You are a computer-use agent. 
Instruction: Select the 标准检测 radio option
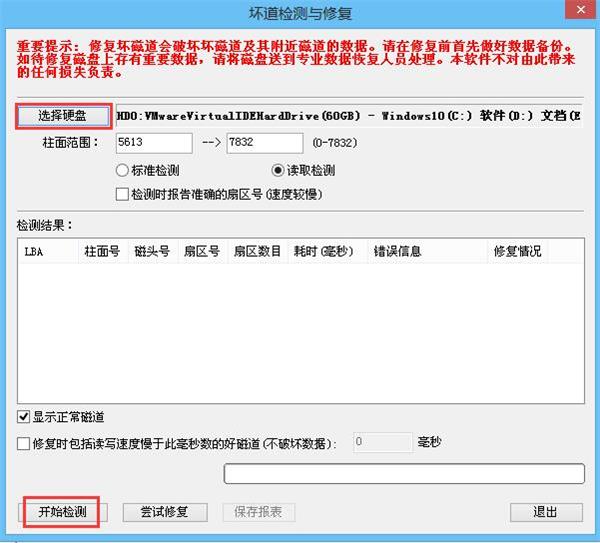(148, 170)
